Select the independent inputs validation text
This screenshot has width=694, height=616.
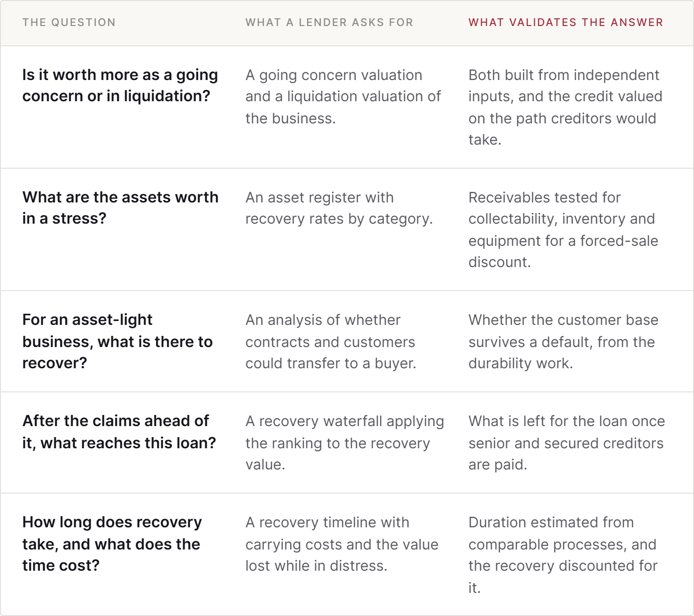point(565,107)
